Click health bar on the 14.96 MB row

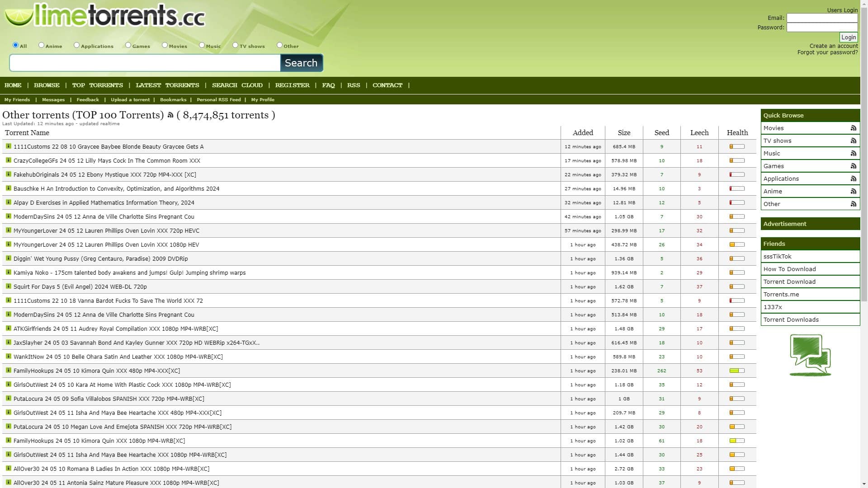click(x=737, y=188)
